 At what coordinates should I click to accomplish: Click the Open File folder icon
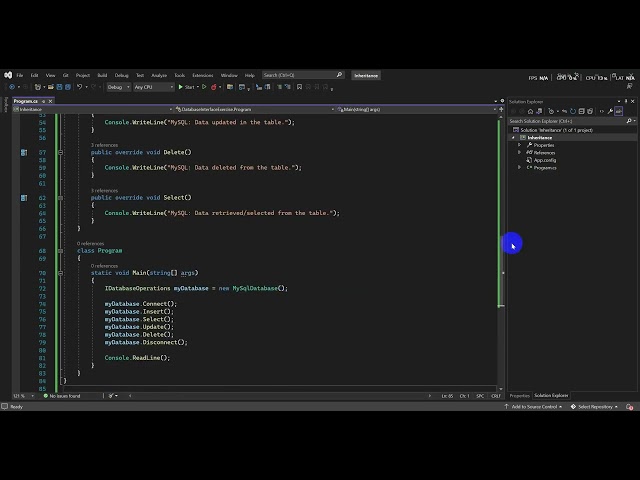tap(51, 87)
